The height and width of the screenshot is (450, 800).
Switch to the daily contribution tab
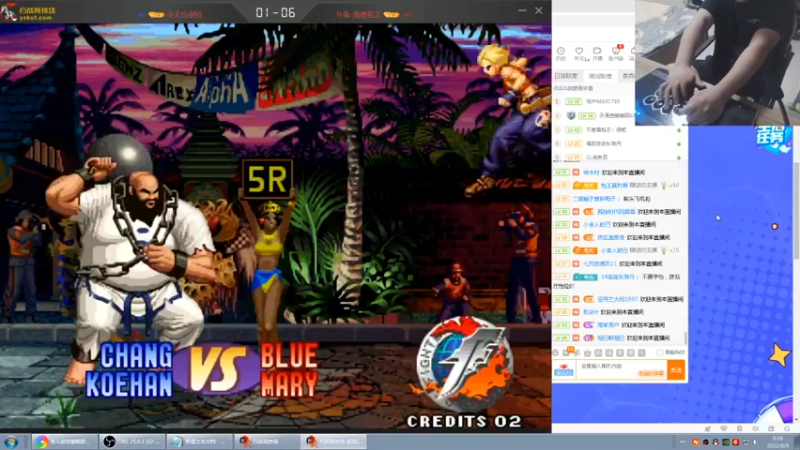coord(566,76)
